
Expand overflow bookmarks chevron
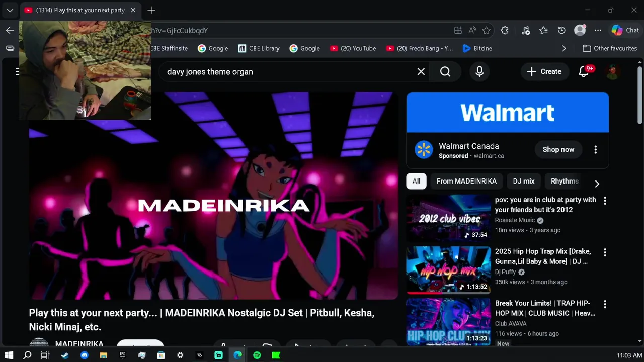[563, 48]
